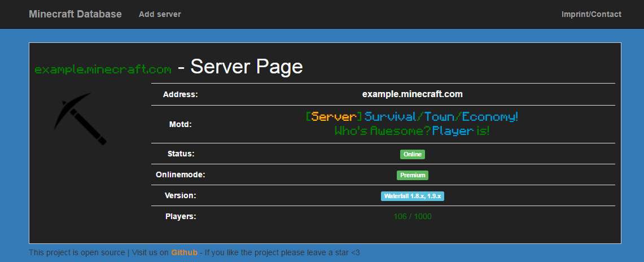
Task: Visit the Github link in footer
Action: point(184,252)
